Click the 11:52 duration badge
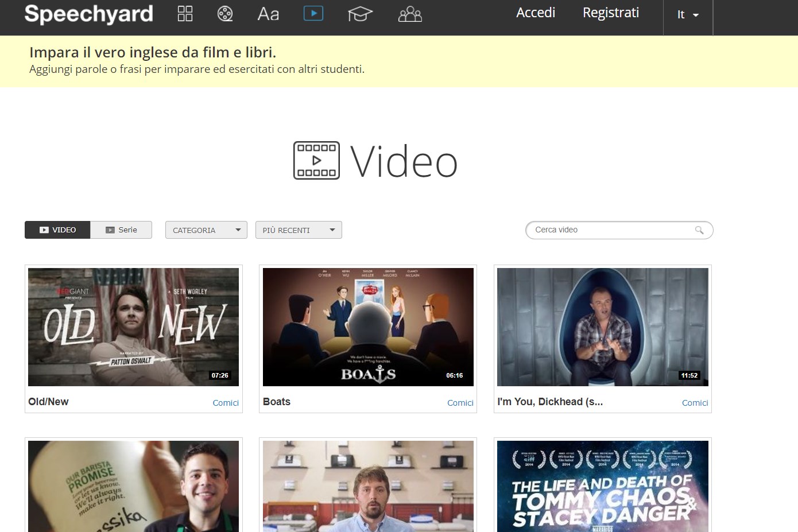Viewport: 798px width, 532px height. tap(689, 375)
